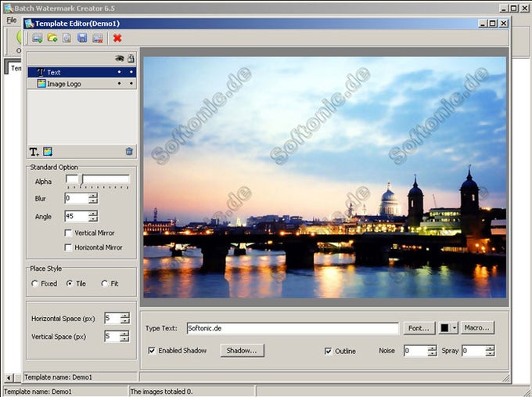The image size is (532, 397).
Task: Click the Horizontal Space value field
Action: [x=113, y=318]
